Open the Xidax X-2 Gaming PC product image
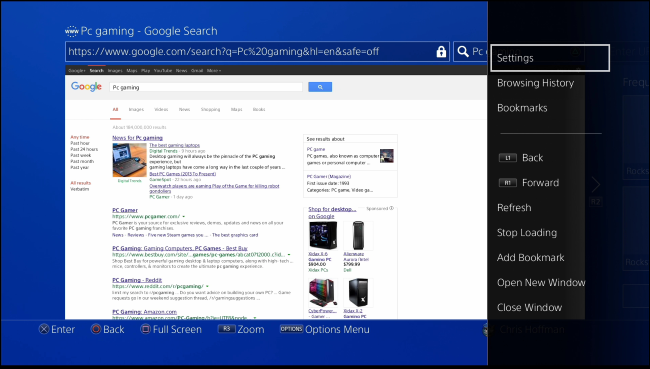Screen dimensions: 650x369 358,293
